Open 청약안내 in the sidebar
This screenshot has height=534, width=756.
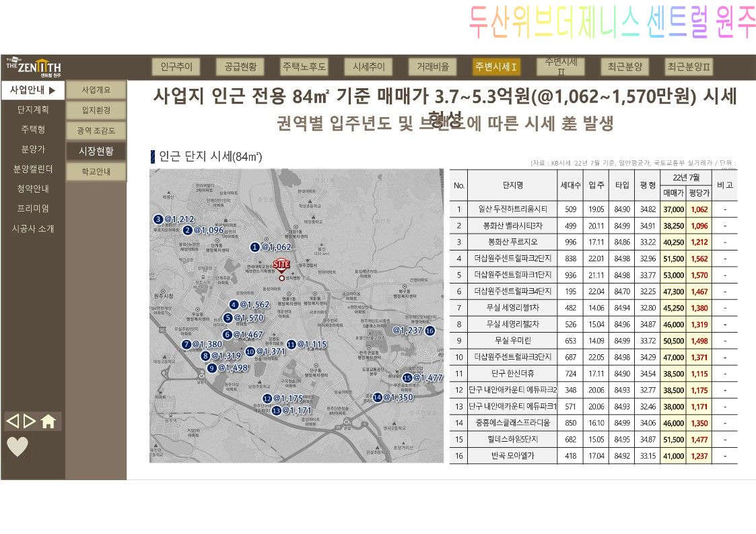(x=33, y=189)
